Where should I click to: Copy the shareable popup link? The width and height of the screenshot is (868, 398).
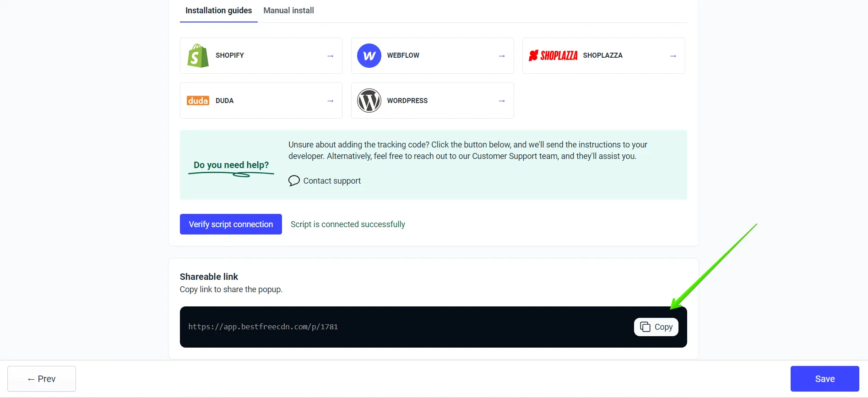click(656, 327)
